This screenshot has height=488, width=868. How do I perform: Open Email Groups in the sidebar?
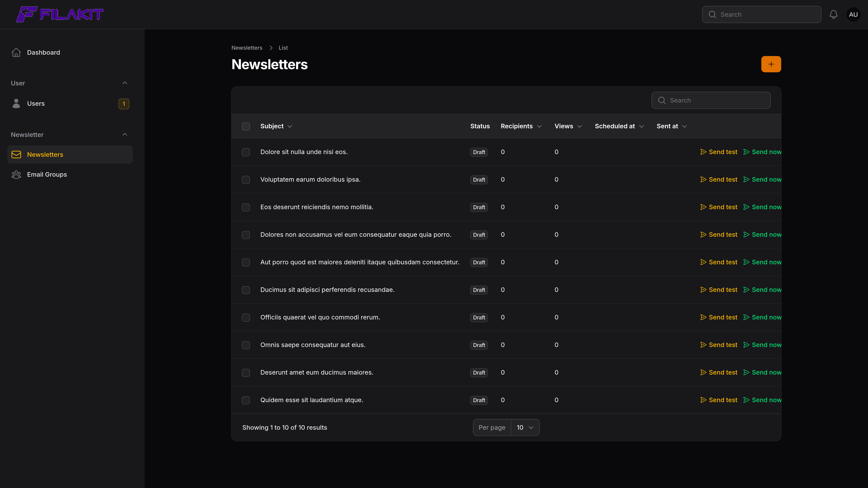coord(70,174)
